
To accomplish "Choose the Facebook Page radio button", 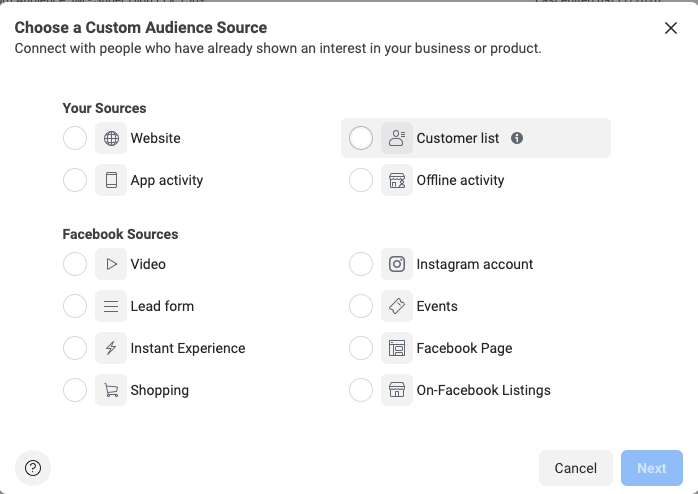I will point(361,348).
